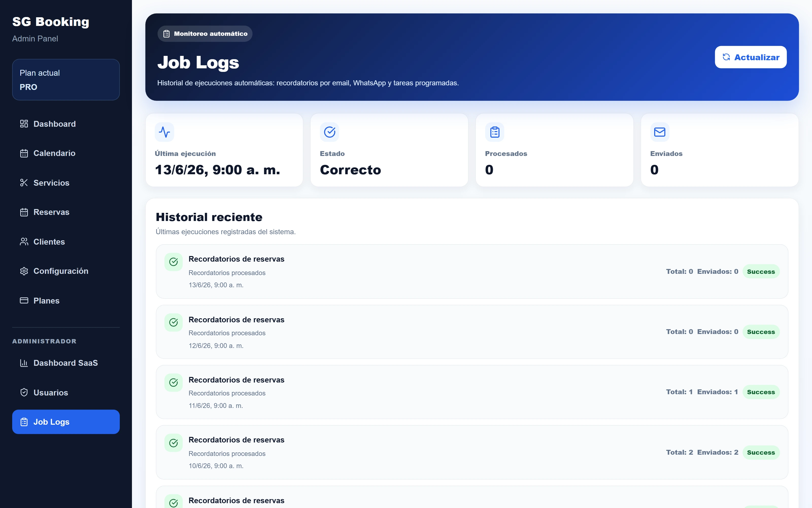Screen dimensions: 812x508
Task: Click 'Enviados: 1' in the 11/6/26 log
Action: (717, 392)
